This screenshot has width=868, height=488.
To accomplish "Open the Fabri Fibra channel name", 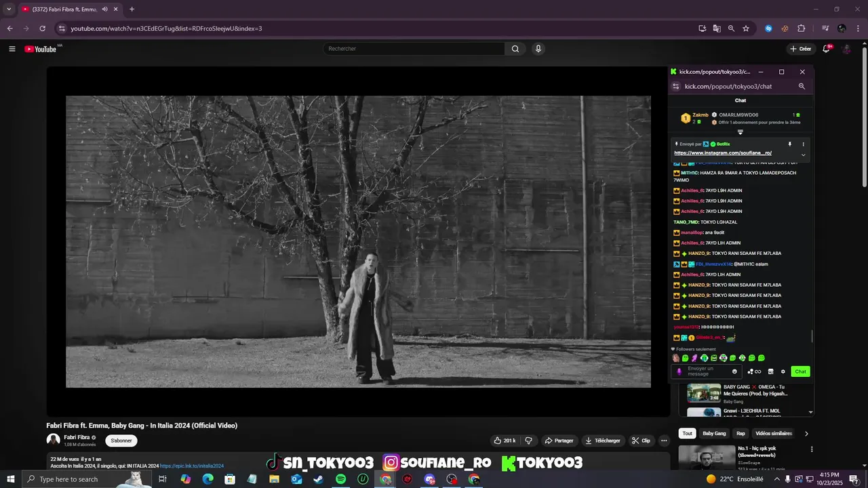I will point(77,437).
